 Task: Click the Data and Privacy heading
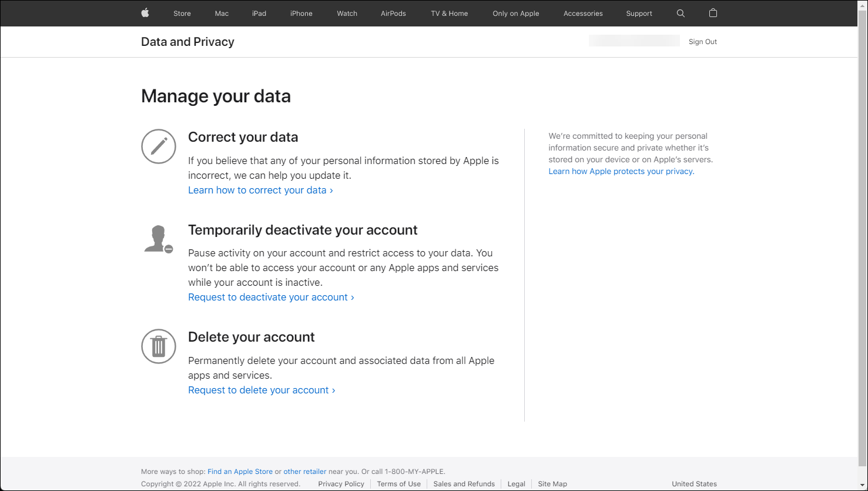(187, 42)
